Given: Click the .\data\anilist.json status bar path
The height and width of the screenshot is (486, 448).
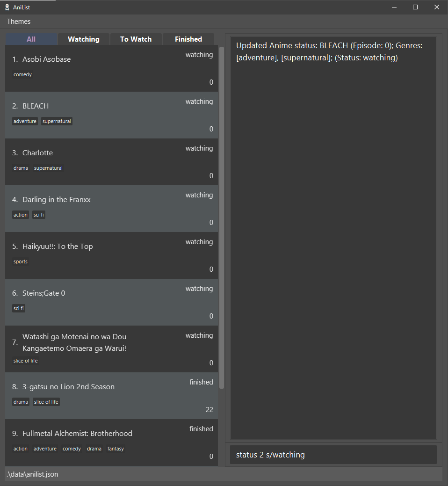Looking at the screenshot, I should pyautogui.click(x=32, y=474).
